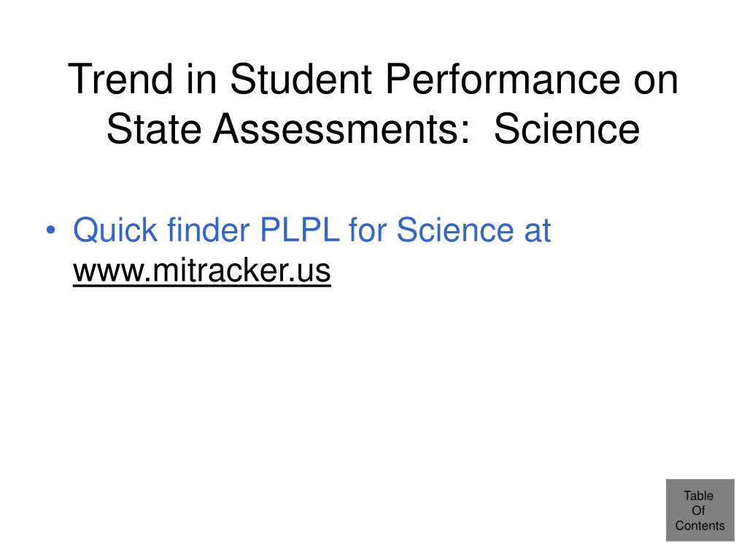Click "Science" in the black title text
The height and width of the screenshot is (560, 747).
pos(566,128)
